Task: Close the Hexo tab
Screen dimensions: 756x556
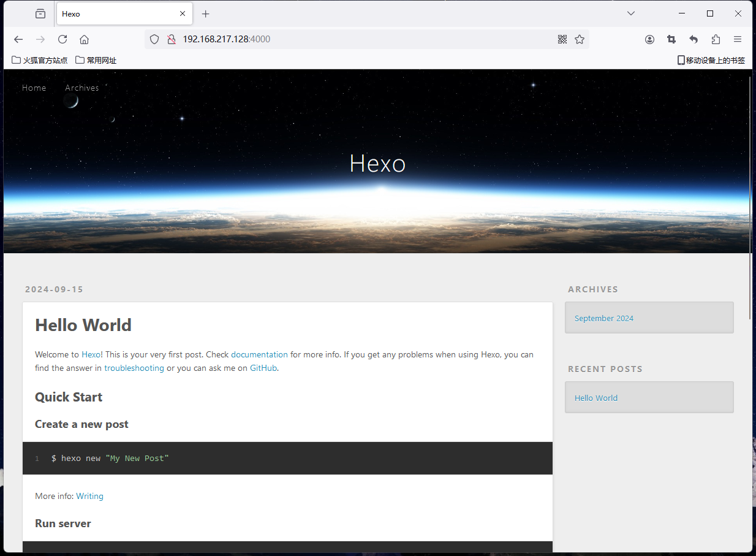Action: [183, 13]
